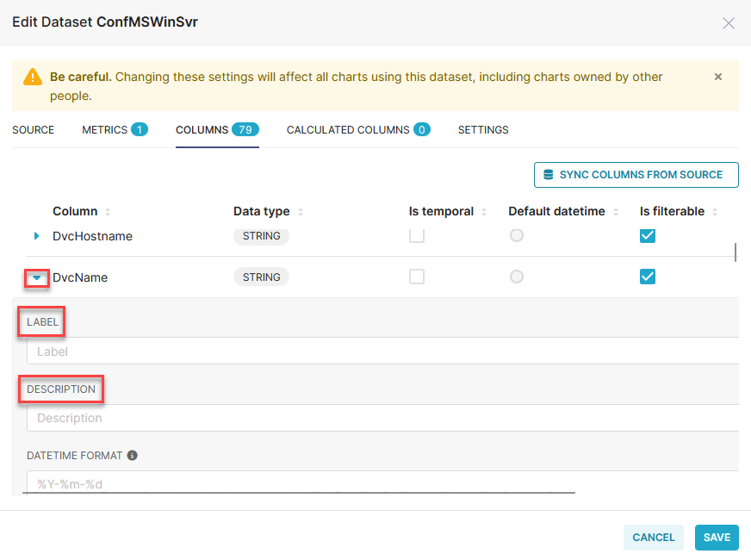Select Default datetime radio for DvcName
Viewport: 751px width, 560px height.
point(517,277)
